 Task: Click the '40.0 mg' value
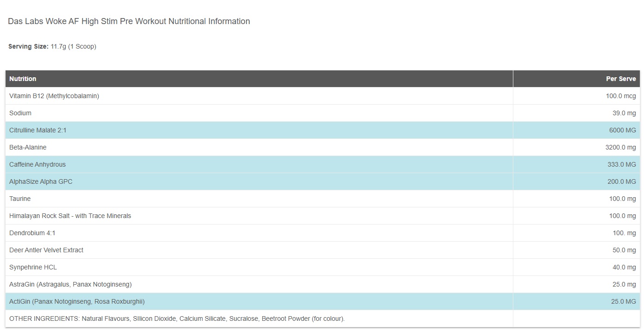tap(624, 267)
